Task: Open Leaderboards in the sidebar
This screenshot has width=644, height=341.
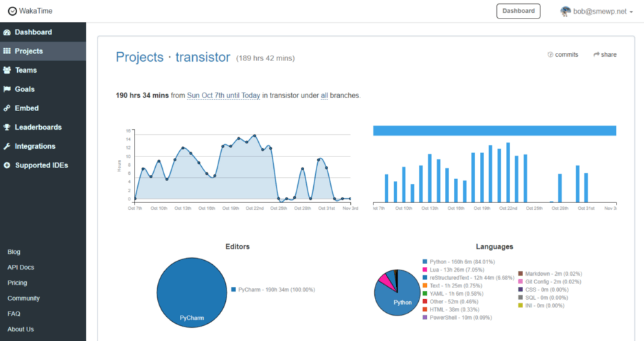Action: pyautogui.click(x=43, y=127)
